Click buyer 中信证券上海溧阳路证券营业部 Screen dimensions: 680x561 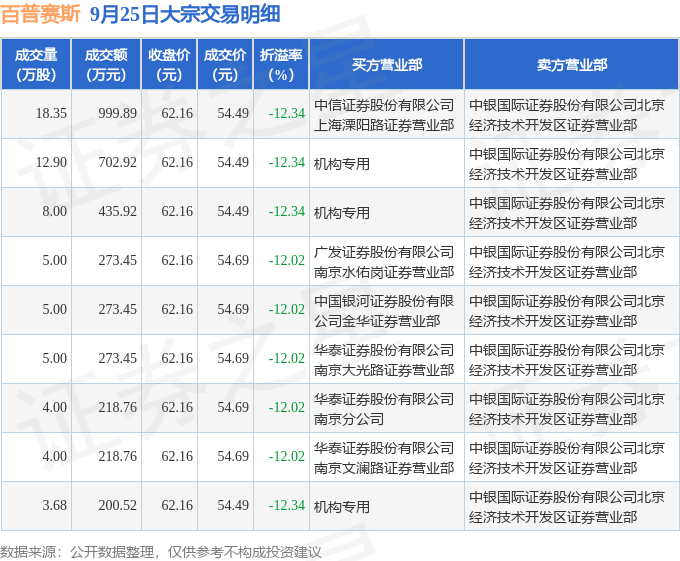384,115
